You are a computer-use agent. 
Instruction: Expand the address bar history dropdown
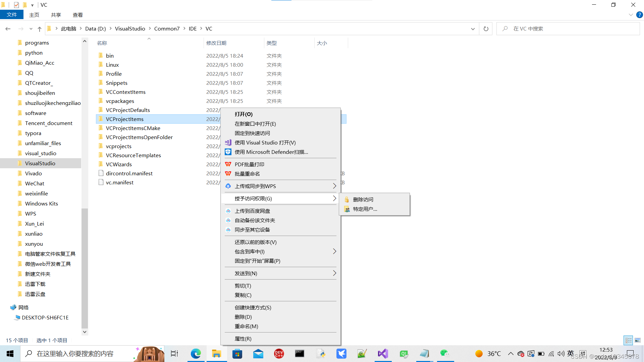pyautogui.click(x=473, y=29)
